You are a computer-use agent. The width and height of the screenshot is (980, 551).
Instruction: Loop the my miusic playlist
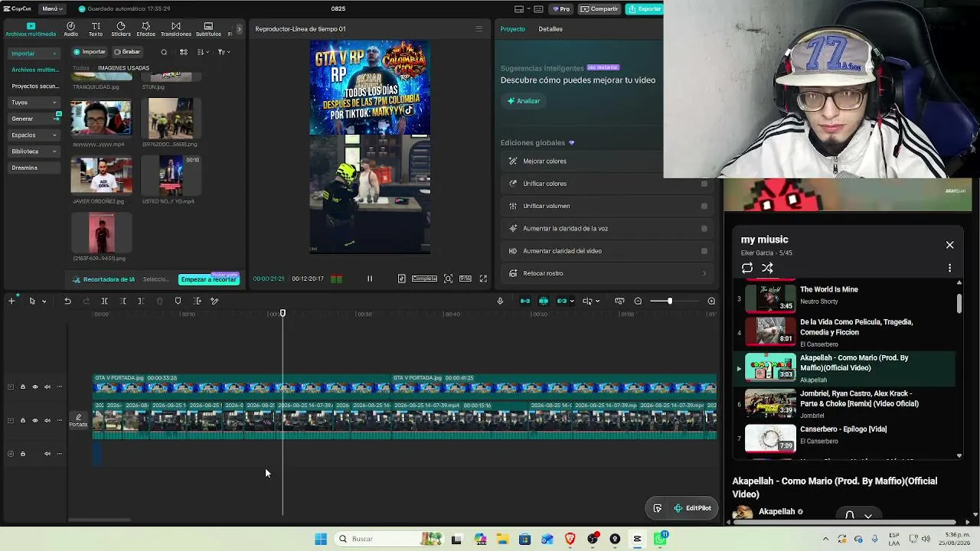747,268
